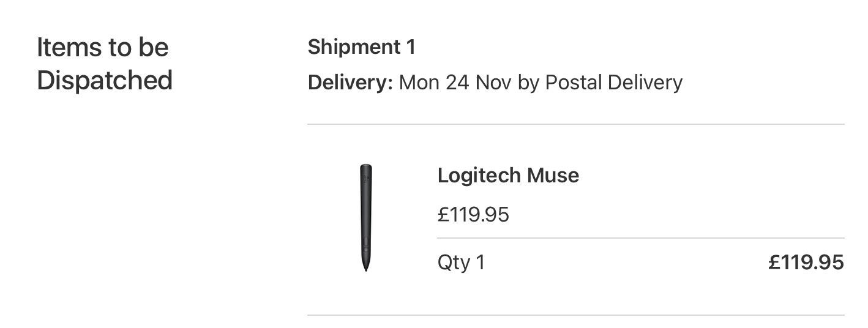
Task: Click the bold line total £119.95
Action: coord(806,263)
